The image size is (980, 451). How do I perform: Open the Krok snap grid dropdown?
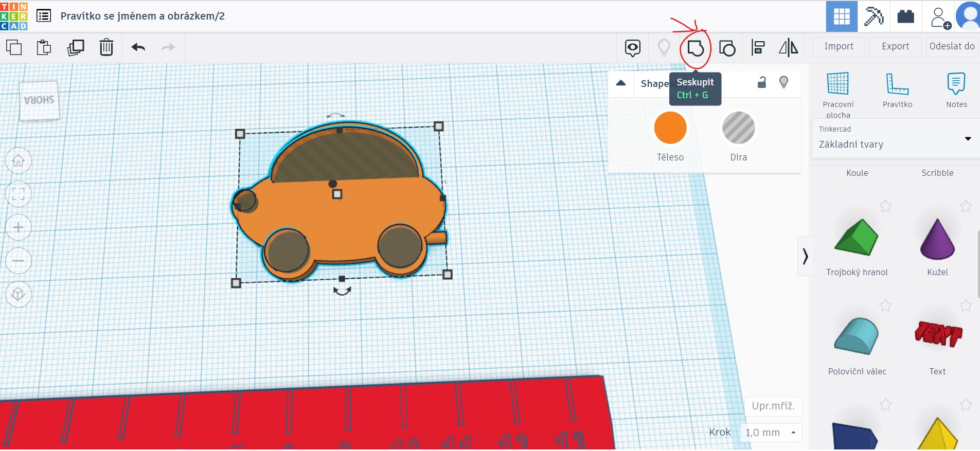pos(771,432)
